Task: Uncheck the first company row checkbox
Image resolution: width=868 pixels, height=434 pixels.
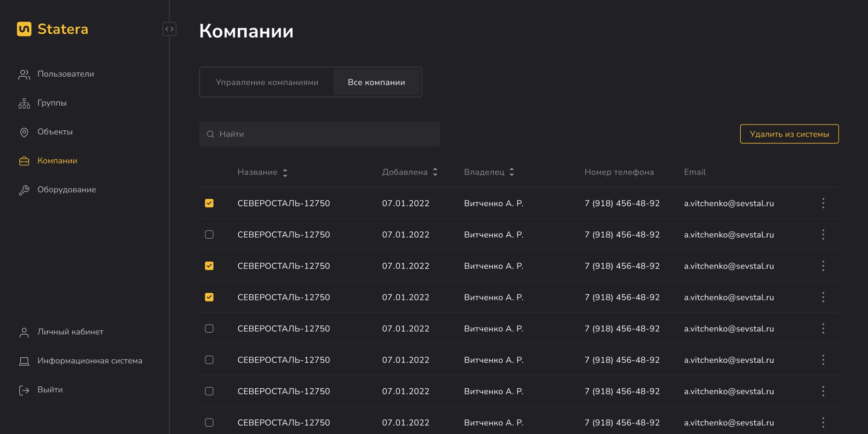Action: [209, 203]
